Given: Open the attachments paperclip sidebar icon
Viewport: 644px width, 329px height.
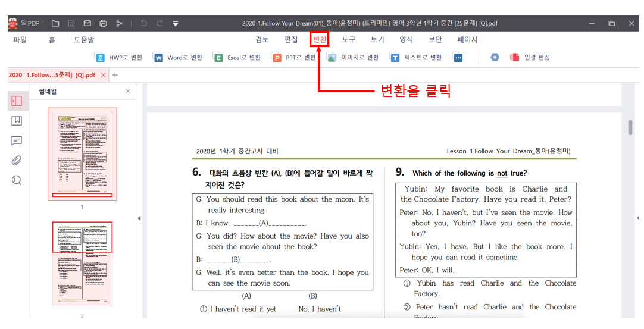Looking at the screenshot, I should tap(17, 161).
